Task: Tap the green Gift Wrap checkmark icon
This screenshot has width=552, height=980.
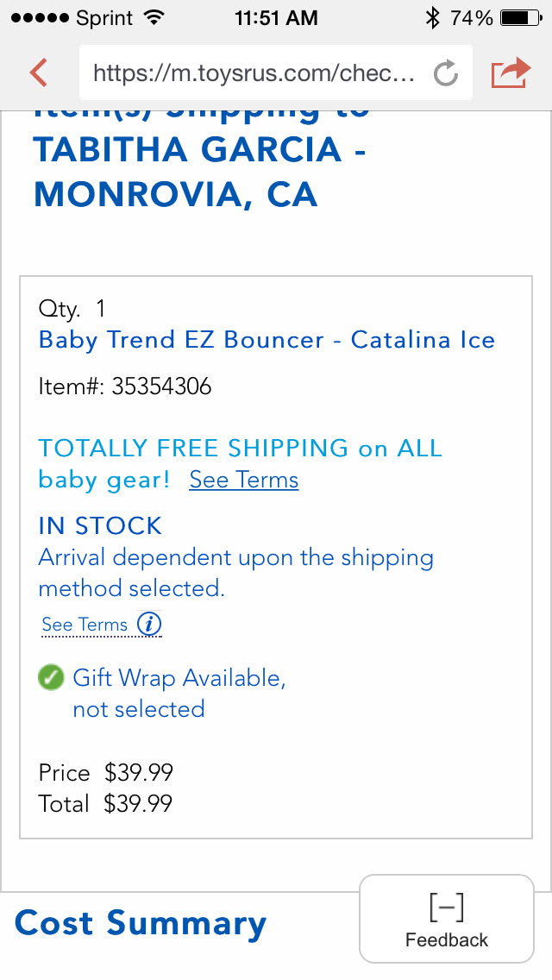Action: point(52,677)
